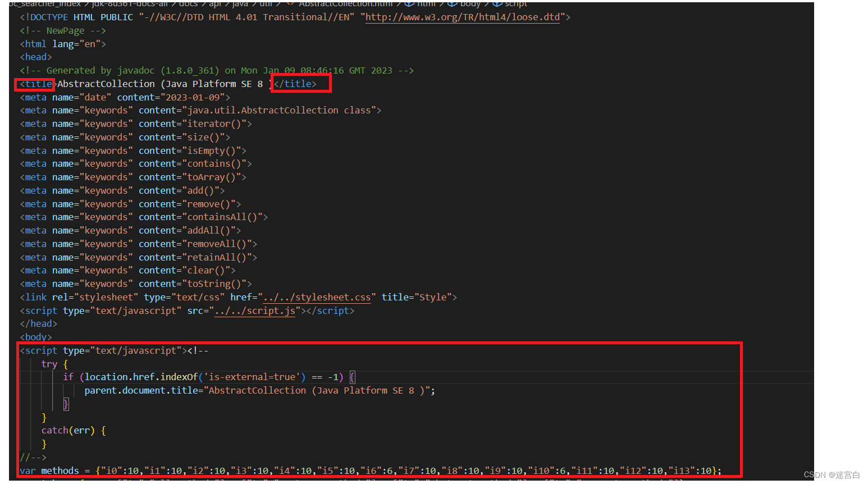Click the 'docs' breadcrumb folder

188,3
